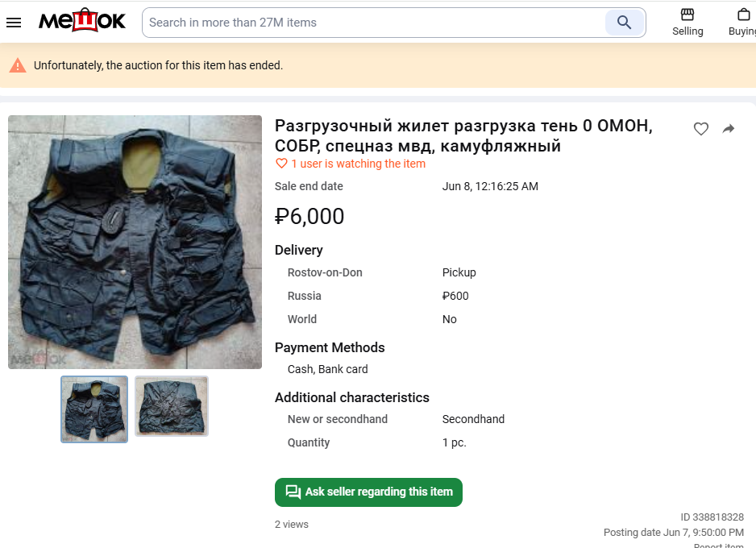Share this listing via arrow icon
The height and width of the screenshot is (548, 756).
(729, 129)
